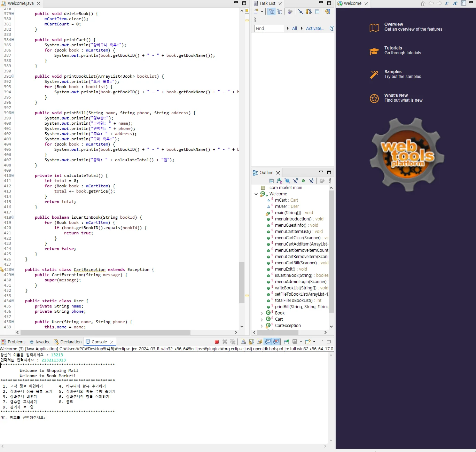Expand the Cart node in Outline

click(262, 319)
